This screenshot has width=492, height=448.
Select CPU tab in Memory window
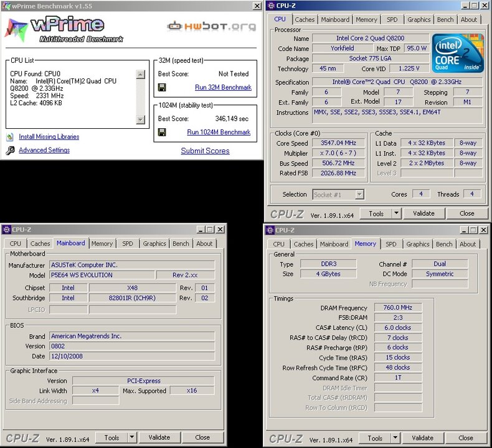(x=278, y=244)
